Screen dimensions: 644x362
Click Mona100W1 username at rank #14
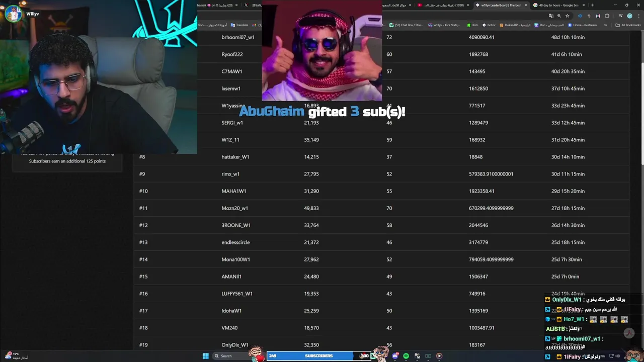pos(235,259)
